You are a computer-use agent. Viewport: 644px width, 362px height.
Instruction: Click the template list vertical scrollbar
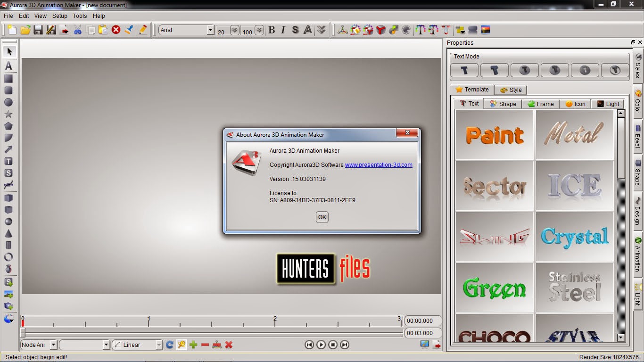(x=621, y=225)
